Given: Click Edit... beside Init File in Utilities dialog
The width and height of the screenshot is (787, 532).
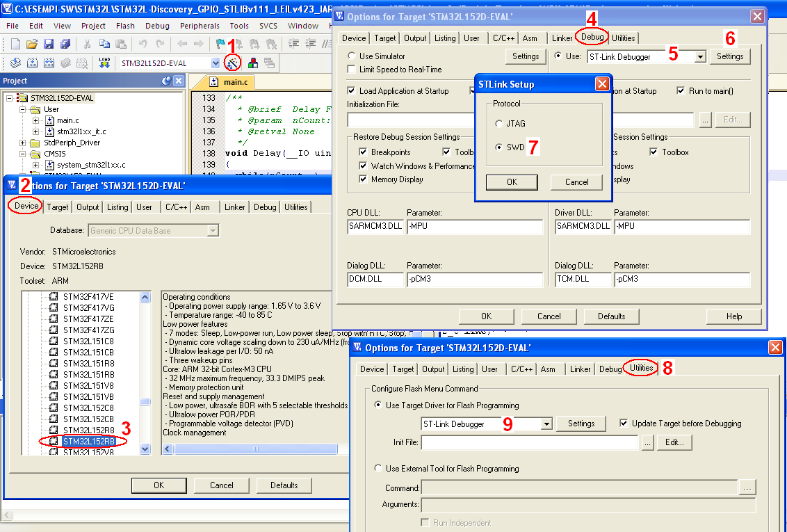Looking at the screenshot, I should (x=674, y=442).
